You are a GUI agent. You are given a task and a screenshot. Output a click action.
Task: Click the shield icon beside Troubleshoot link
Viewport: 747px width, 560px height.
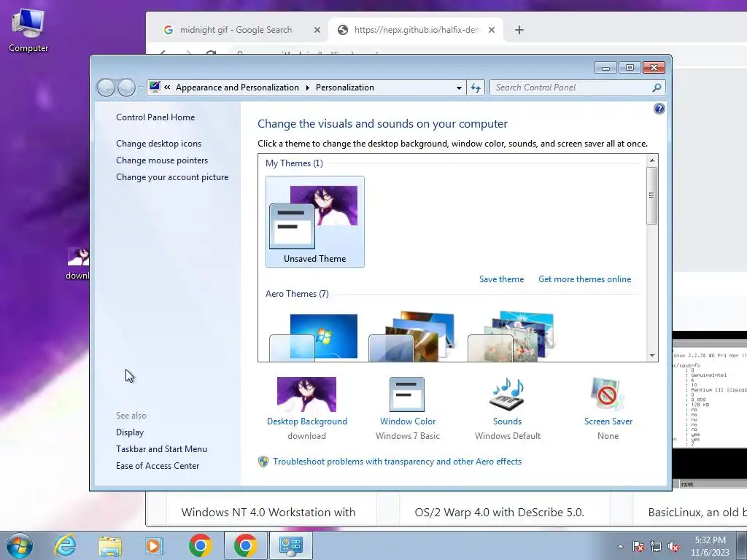coord(263,462)
